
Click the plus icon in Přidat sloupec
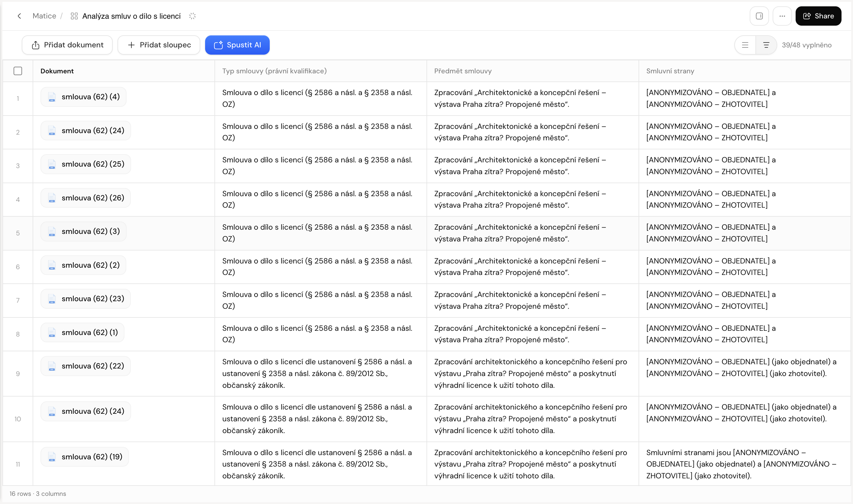pyautogui.click(x=131, y=45)
